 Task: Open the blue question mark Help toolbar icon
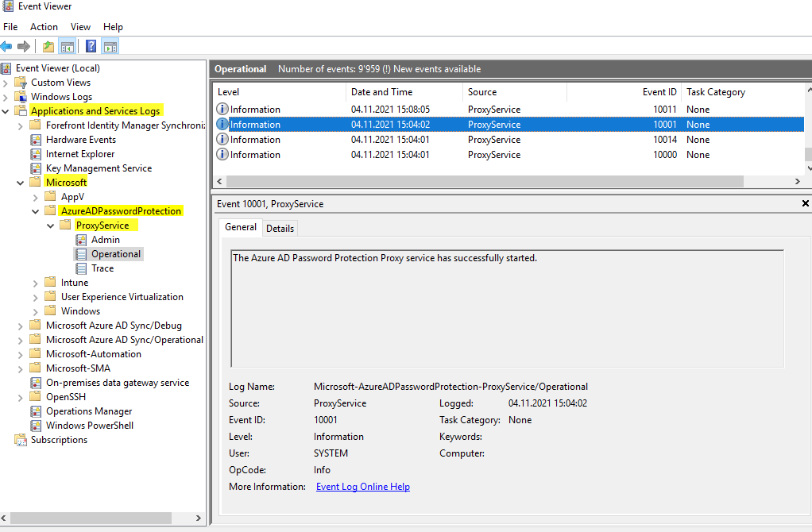[x=91, y=47]
